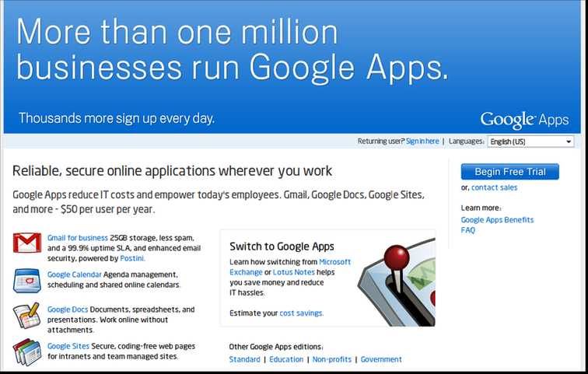Click the Google Sites icon

tap(27, 351)
